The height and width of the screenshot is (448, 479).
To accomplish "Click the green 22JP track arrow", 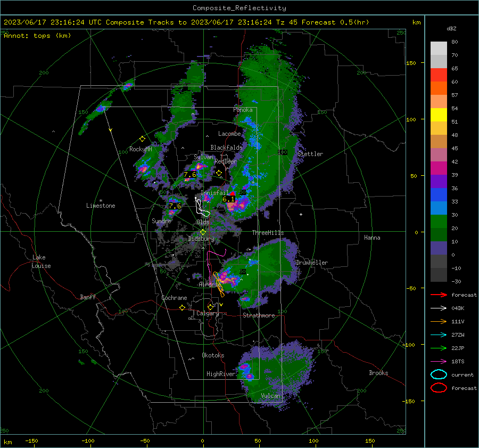I will (x=439, y=348).
